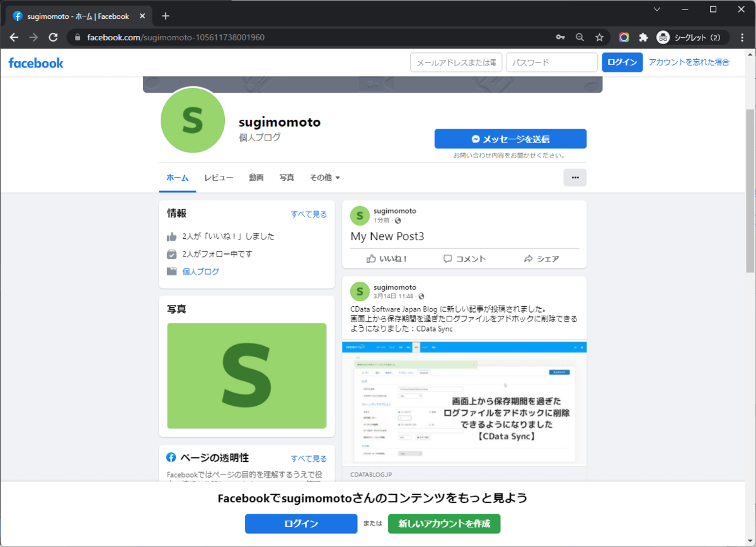Screen dimensions: 756x547
Task: Expand the その他 dropdown
Action: pos(324,178)
